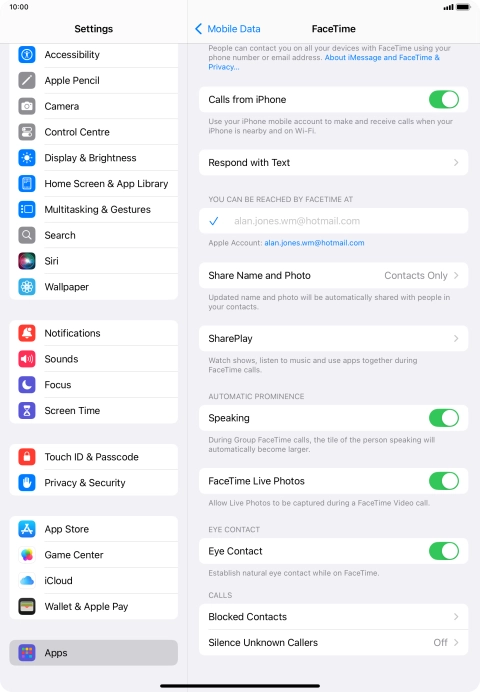Disable Calls from iPhone switch

pos(444,99)
